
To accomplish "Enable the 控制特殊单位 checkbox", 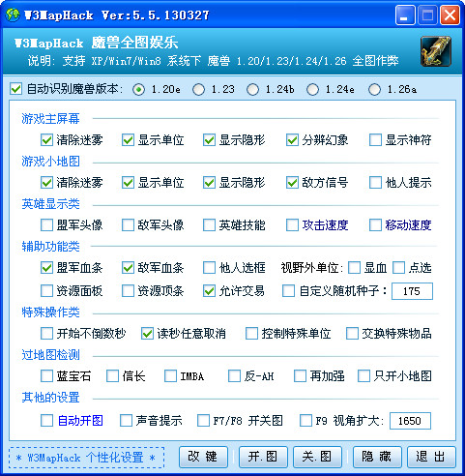I will pyautogui.click(x=251, y=334).
